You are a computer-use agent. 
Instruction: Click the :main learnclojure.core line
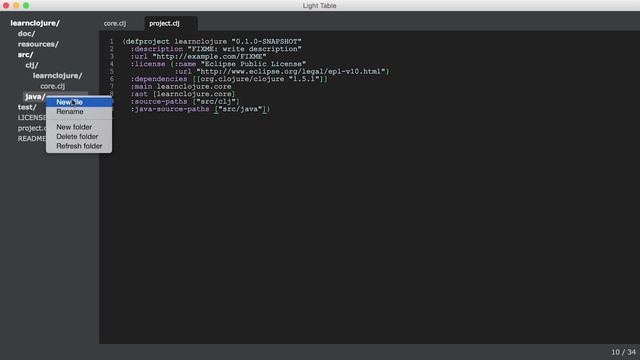click(181, 87)
